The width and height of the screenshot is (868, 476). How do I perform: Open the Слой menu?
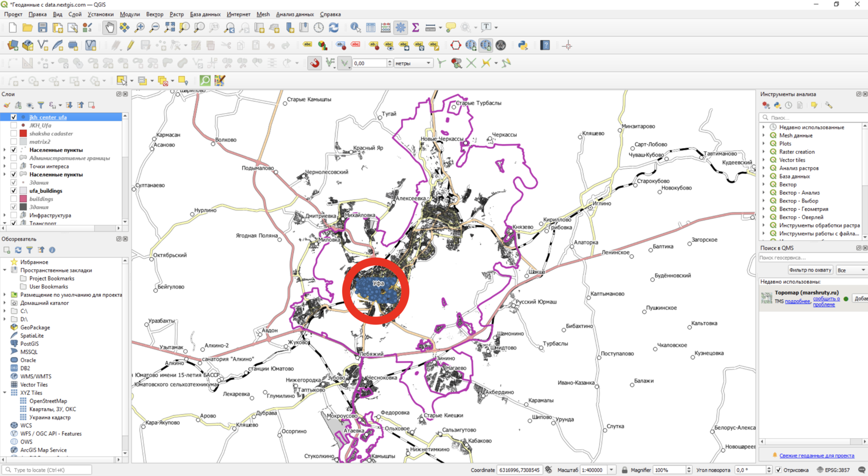[75, 14]
